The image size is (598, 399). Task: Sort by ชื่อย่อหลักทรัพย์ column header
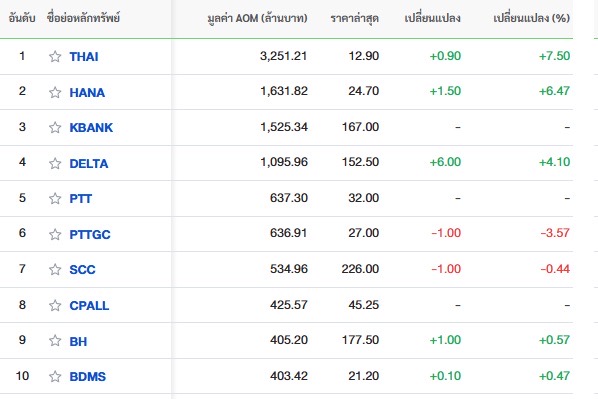[x=84, y=17]
